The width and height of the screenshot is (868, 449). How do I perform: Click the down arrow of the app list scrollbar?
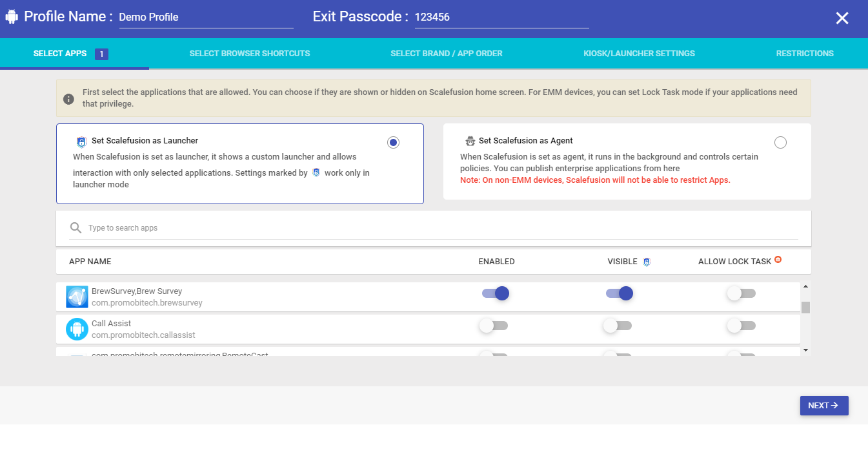[x=805, y=350]
